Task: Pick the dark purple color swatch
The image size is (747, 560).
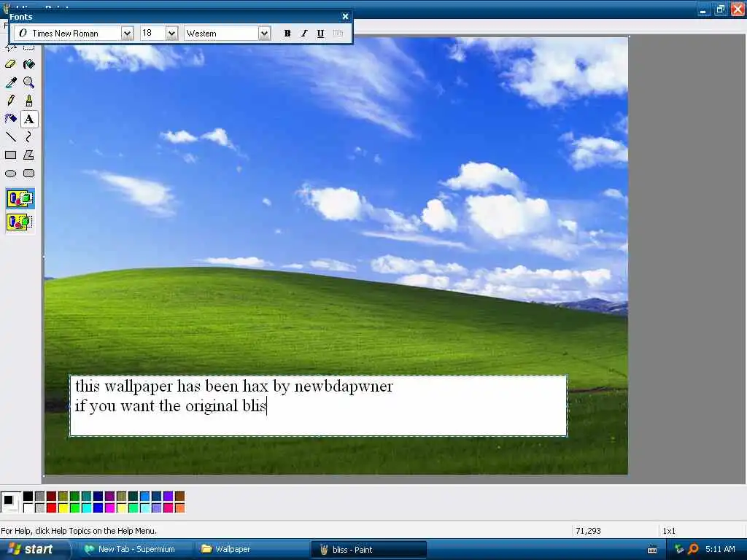Action: tap(109, 497)
